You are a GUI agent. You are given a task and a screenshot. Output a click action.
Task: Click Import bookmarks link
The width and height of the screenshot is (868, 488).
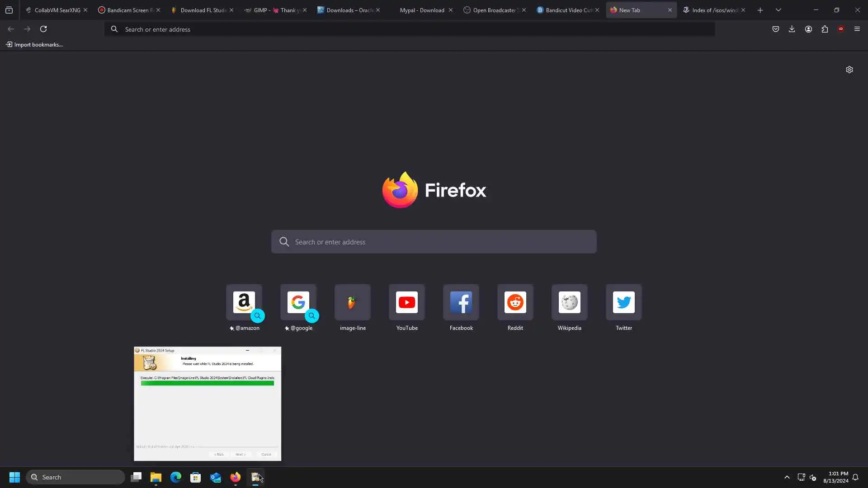(x=34, y=45)
